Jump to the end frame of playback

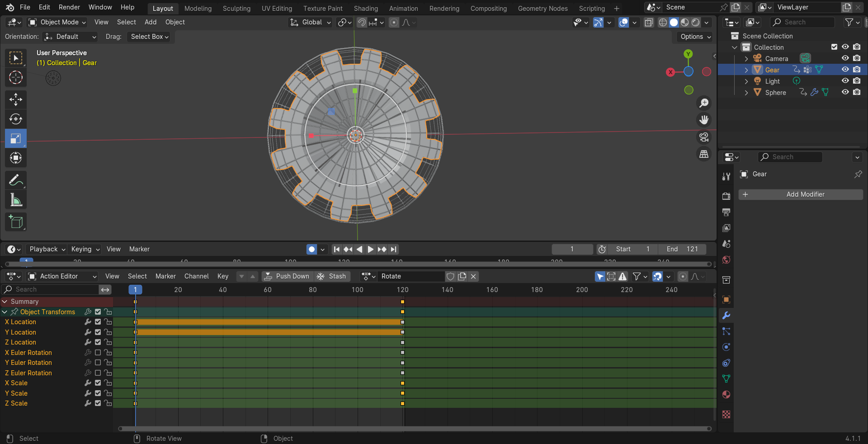tap(394, 249)
